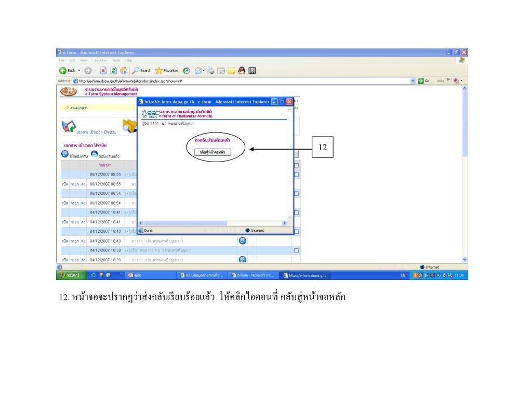This screenshot has height=399, width=532.
Task: Click the first link in the 06/12/2007 08:55 row
Action: (65, 184)
